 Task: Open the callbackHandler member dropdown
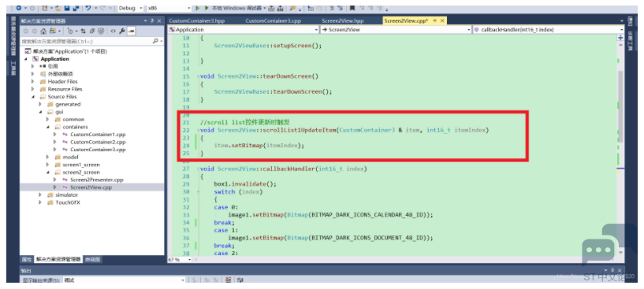621,30
